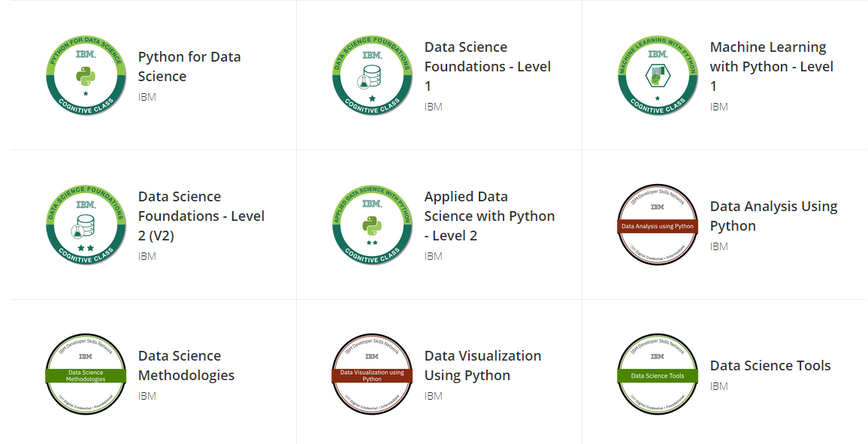The width and height of the screenshot is (868, 444).
Task: Open the "Data Analysis Using Python" title link
Action: pyautogui.click(x=773, y=216)
